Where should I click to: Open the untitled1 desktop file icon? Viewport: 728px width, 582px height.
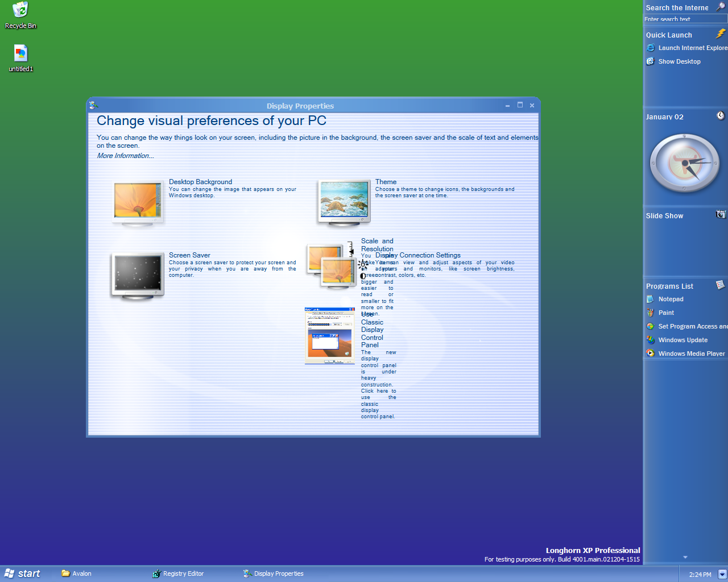tap(20, 54)
